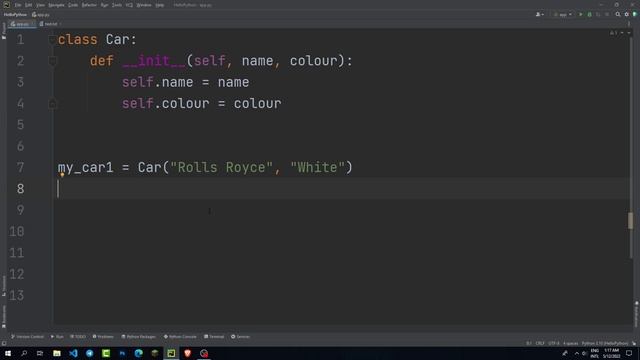Open the Edit menu

click(29, 5)
